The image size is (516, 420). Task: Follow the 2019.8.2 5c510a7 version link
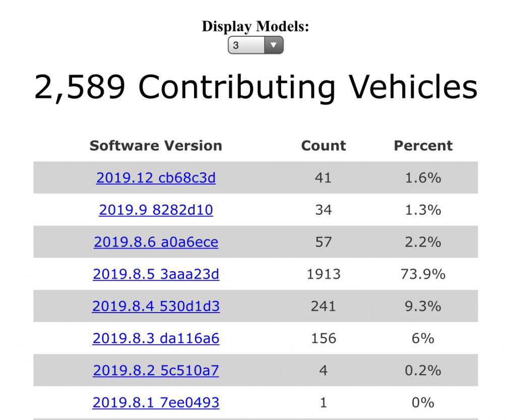tap(156, 370)
